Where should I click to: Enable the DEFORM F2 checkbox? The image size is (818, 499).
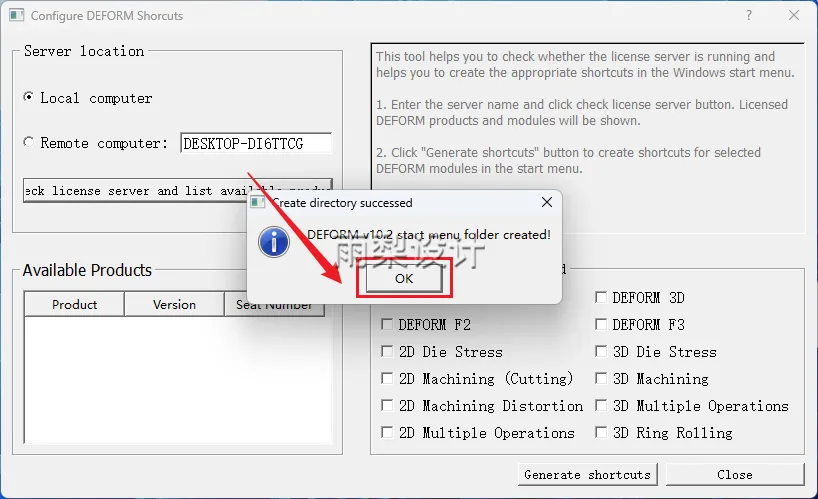tap(387, 324)
